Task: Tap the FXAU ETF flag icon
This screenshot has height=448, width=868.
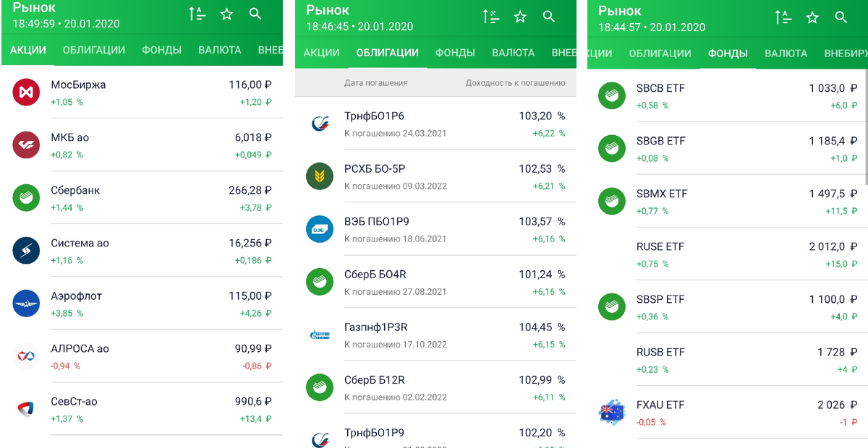Action: (x=612, y=412)
